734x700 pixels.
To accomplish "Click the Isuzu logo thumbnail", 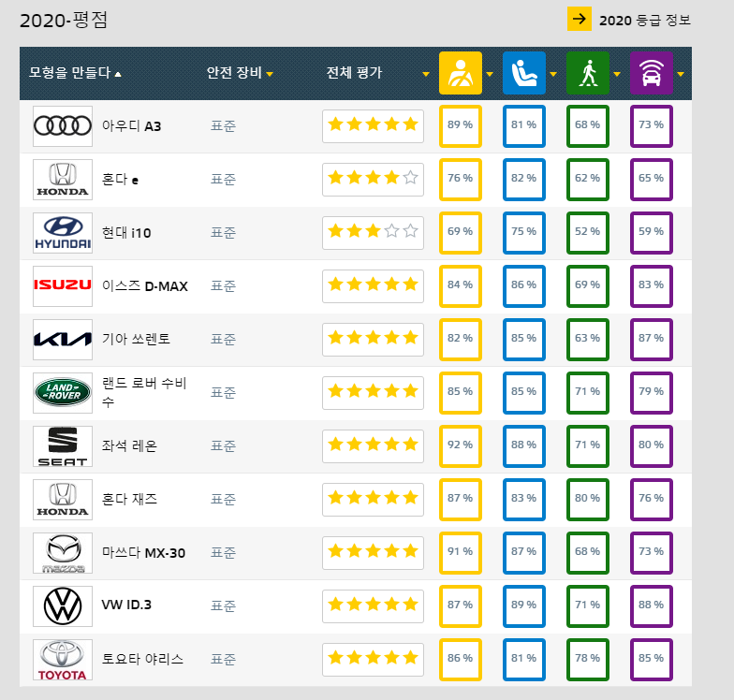I will [63, 286].
